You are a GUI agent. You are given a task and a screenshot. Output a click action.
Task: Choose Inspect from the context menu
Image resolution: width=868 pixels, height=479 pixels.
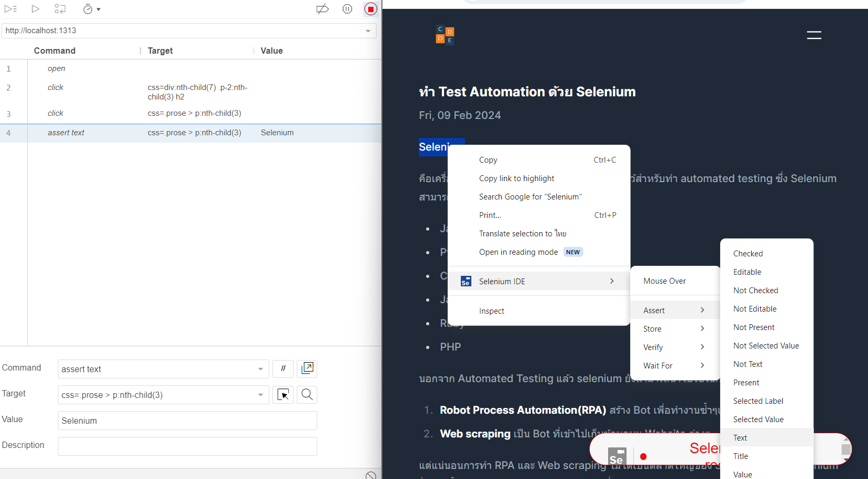pos(539,311)
